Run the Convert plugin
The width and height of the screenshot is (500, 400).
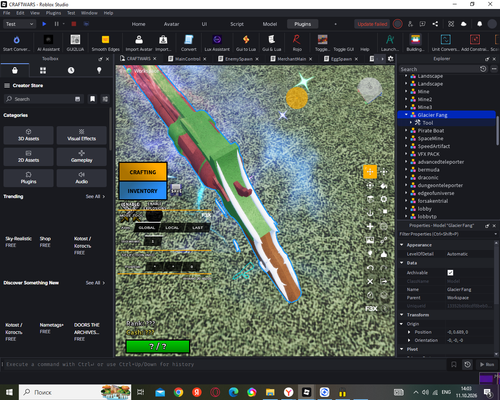(x=189, y=43)
